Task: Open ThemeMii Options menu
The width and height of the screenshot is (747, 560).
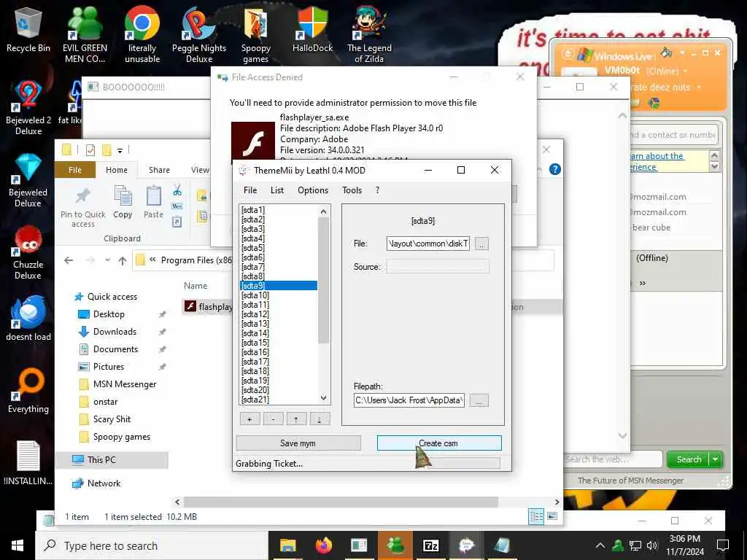Action: 313,190
